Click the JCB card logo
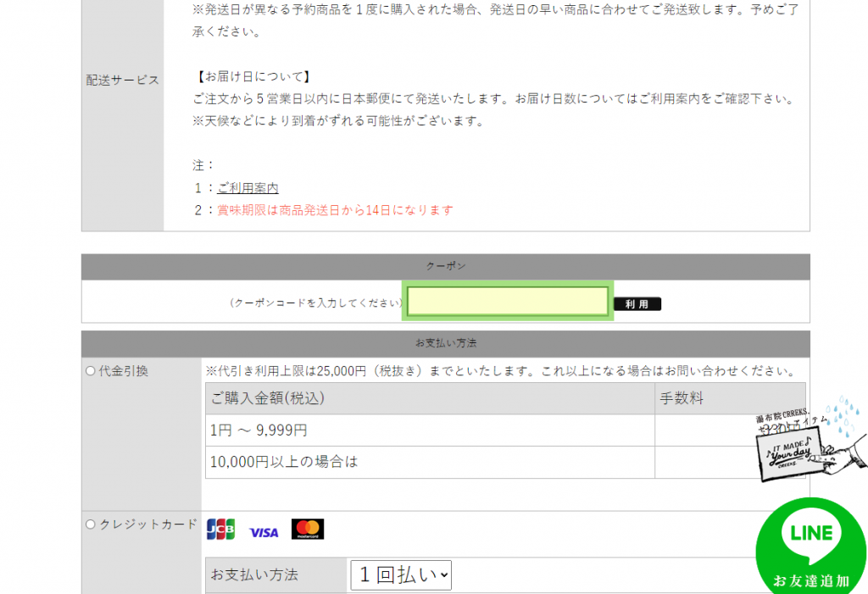Viewport: 868px width, 594px height. click(220, 530)
